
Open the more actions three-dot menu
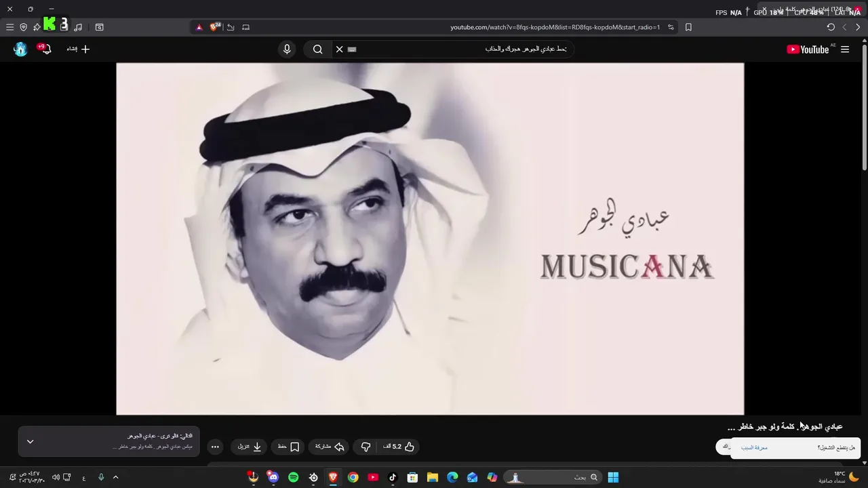coord(215,447)
